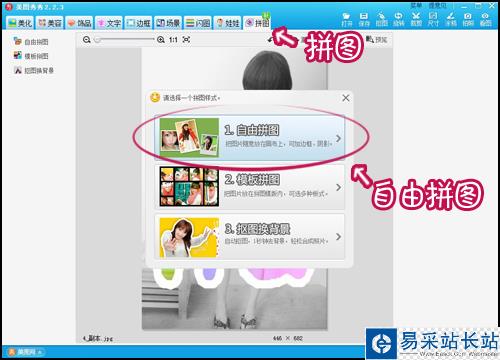The height and width of the screenshot is (360, 500).
Task: Click the 抠图换背景 yellow thumbnail
Action: tap(189, 237)
